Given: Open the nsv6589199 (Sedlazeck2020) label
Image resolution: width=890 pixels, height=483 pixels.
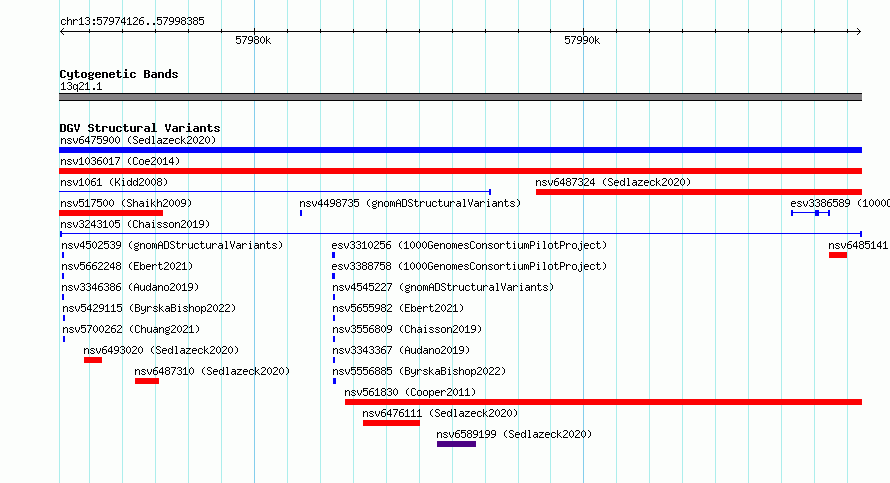Looking at the screenshot, I should pos(514,434).
